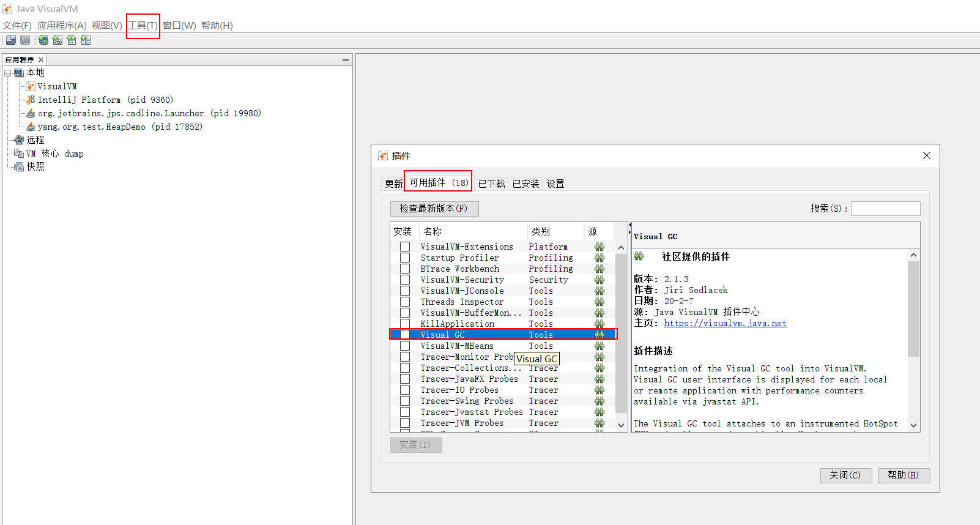
Task: Click the source icon for VisualVM-Extensions
Action: coord(600,247)
